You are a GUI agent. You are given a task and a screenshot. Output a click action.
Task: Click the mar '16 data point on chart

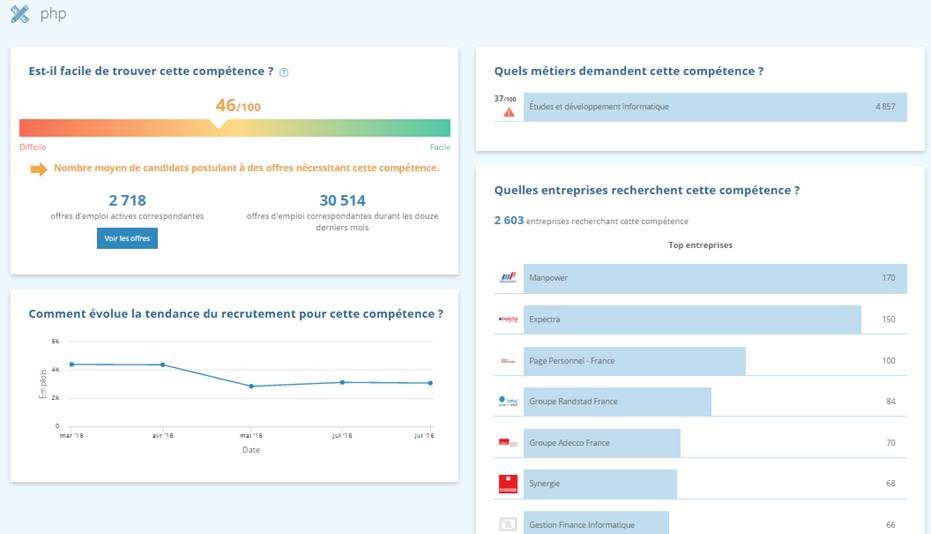[x=72, y=365]
